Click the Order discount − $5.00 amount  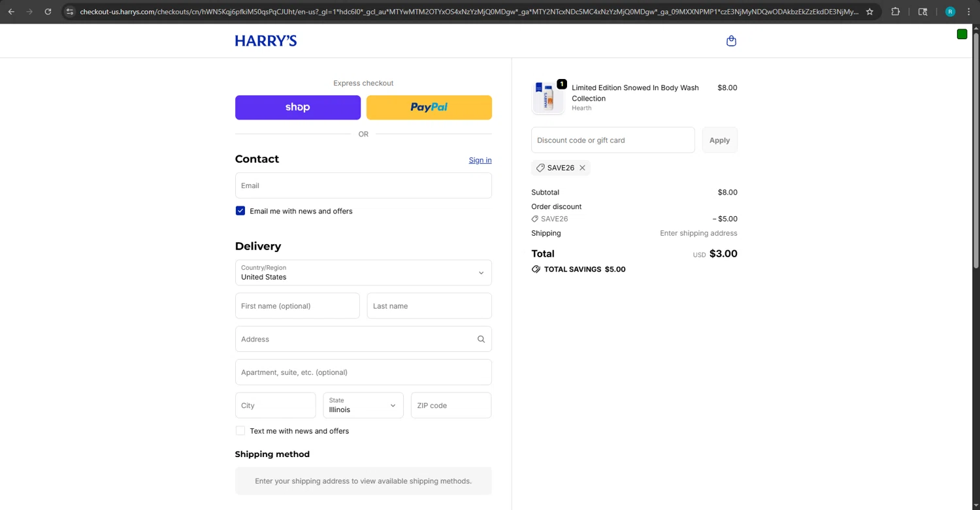[725, 219]
